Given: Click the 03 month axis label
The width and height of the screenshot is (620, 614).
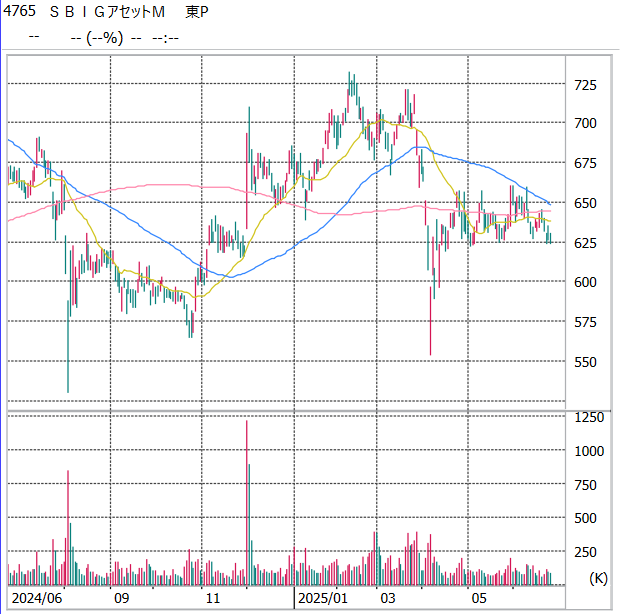Looking at the screenshot, I should (388, 598).
